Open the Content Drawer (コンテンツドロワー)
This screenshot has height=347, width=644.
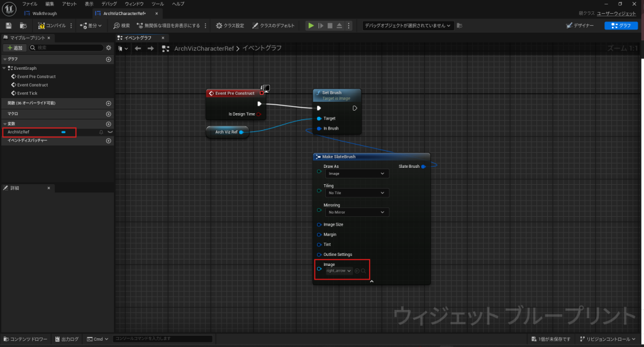coord(25,339)
